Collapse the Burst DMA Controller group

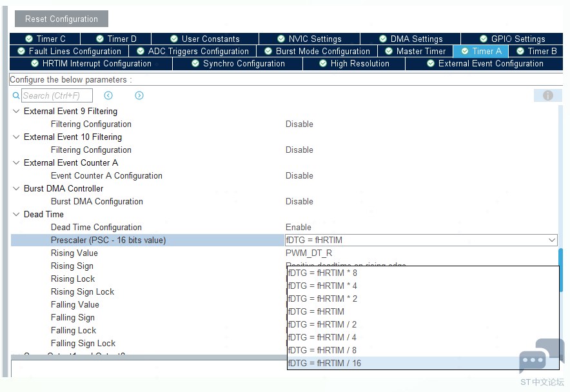[16, 188]
